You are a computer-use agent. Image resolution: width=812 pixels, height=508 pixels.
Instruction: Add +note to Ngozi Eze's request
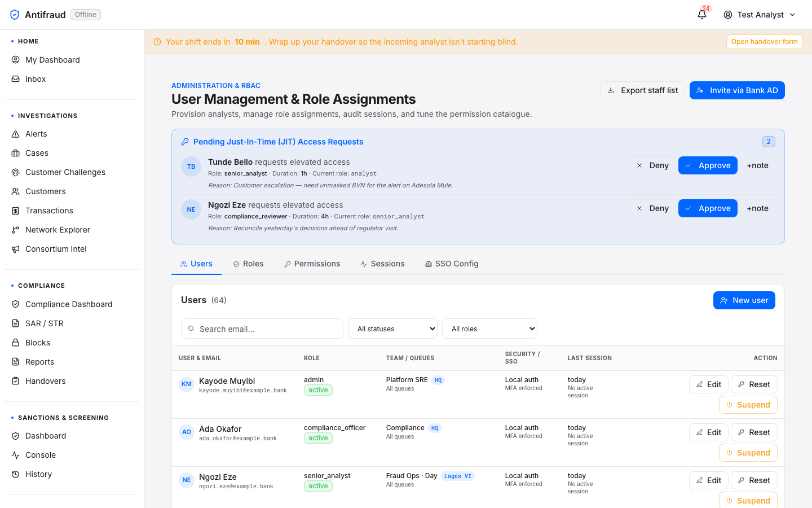757,208
